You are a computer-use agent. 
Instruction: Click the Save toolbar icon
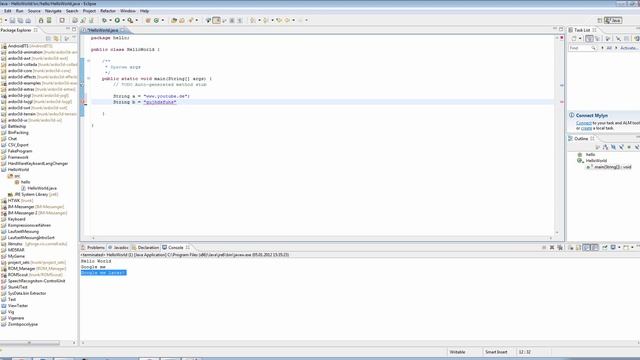(x=13, y=20)
